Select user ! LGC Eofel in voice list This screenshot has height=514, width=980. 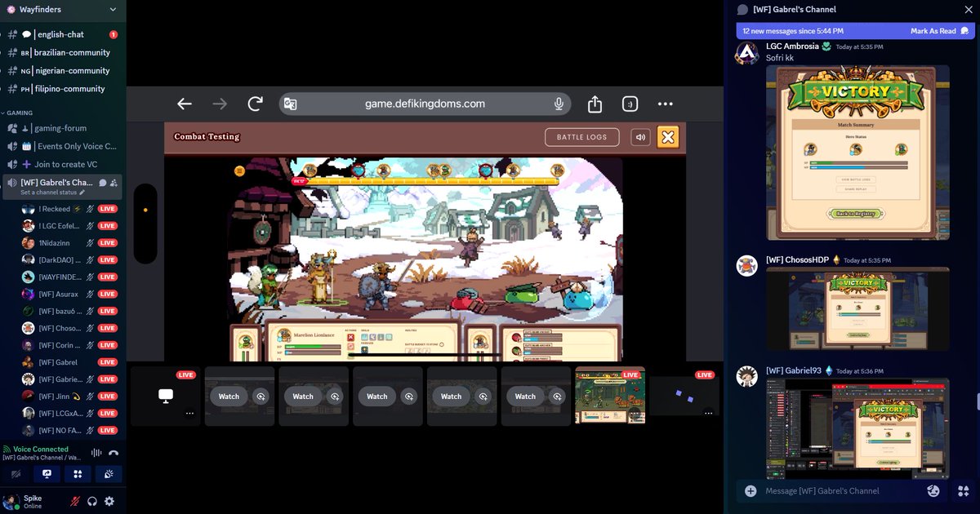click(x=69, y=225)
